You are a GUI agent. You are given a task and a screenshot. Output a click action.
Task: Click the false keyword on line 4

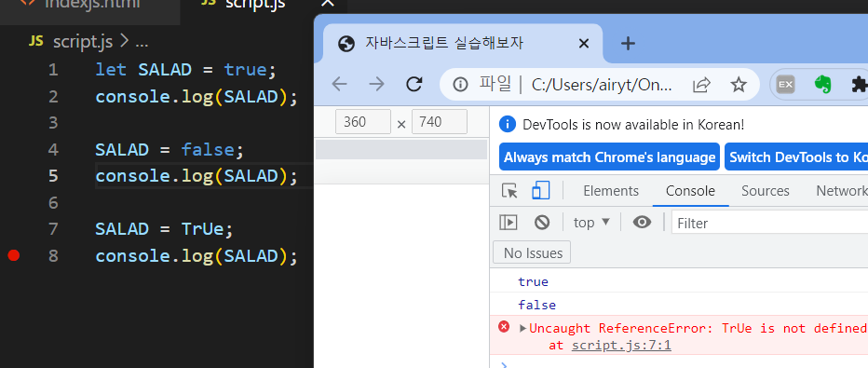[x=208, y=150]
